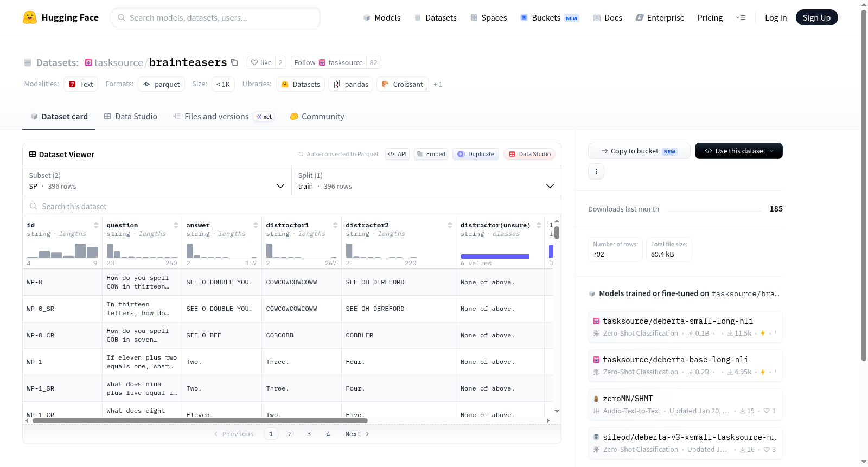The height and width of the screenshot is (467, 868).
Task: Open the tasksource owner link in title
Action: click(x=118, y=62)
